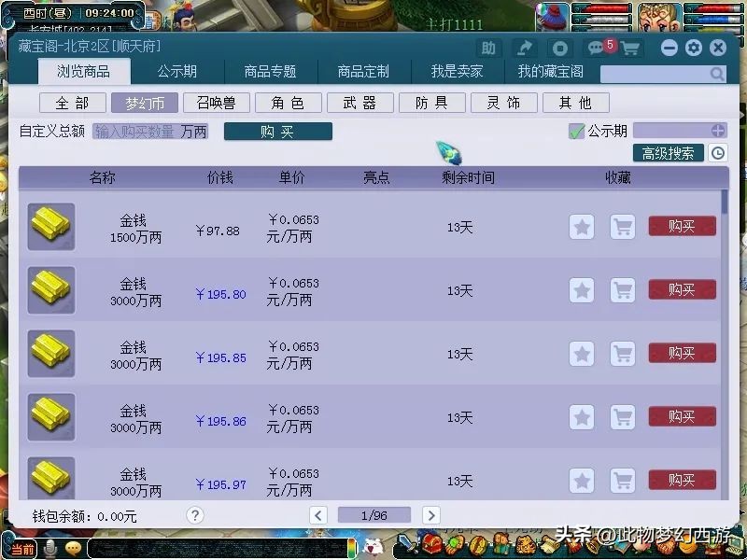Go to next page arrow
Screen dimensions: 747x560
[430, 515]
